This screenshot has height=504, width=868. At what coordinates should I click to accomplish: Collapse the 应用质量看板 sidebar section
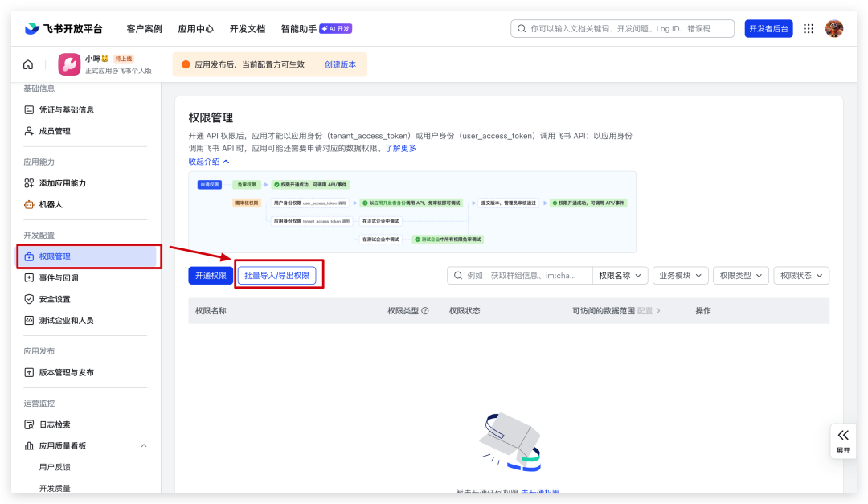[144, 445]
